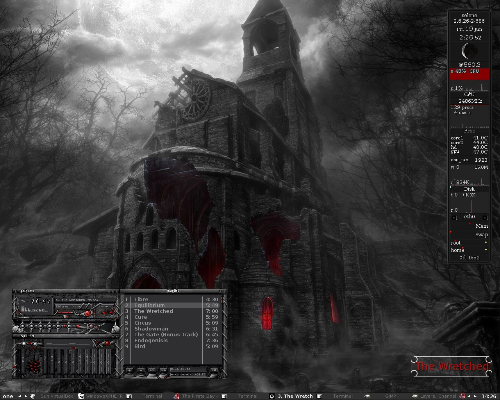Open Sun VirtualBox from the taskbar

53,397
